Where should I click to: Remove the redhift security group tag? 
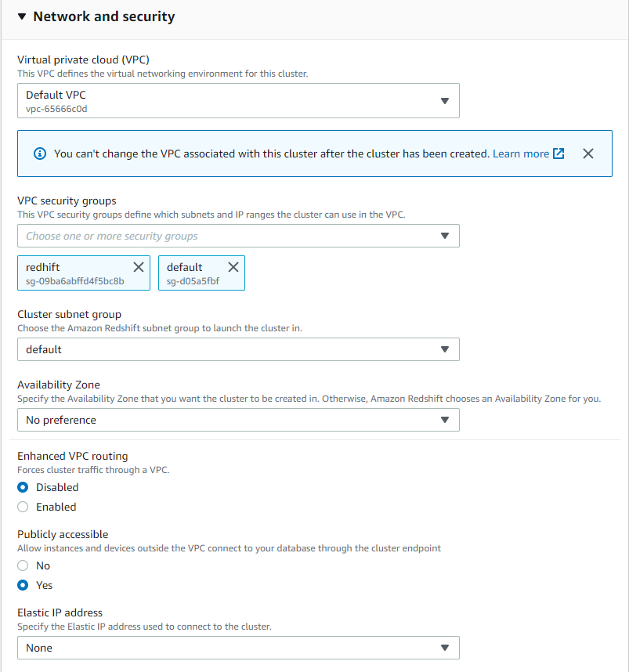(140, 266)
